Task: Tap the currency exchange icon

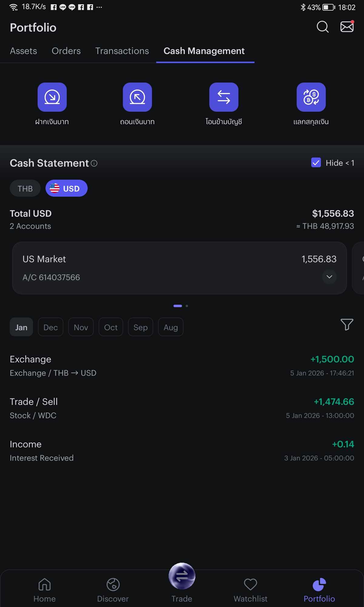Action: click(x=311, y=97)
